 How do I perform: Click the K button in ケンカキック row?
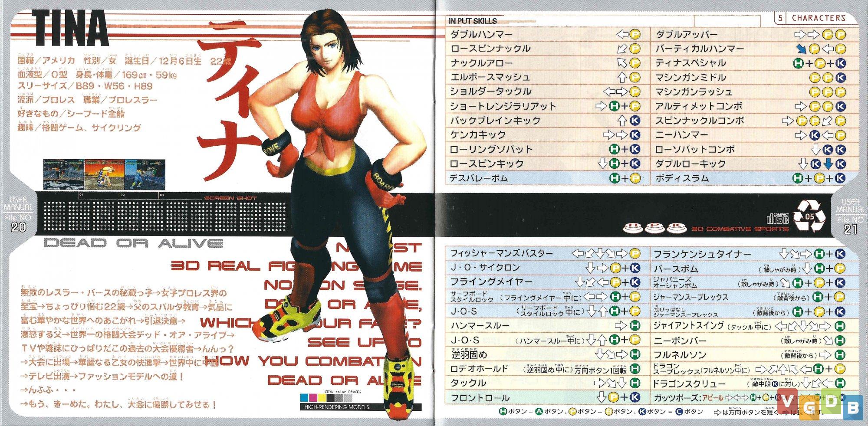635,135
